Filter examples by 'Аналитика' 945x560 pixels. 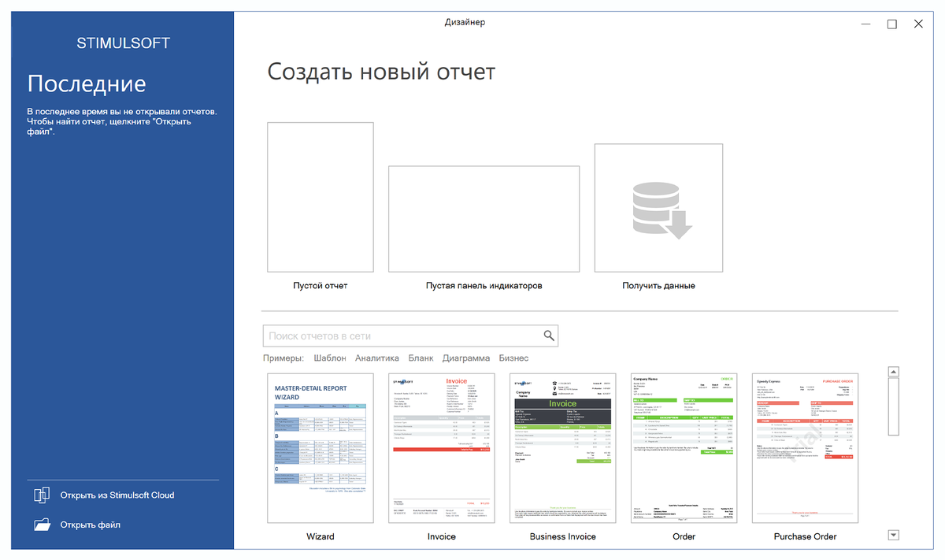(x=377, y=358)
